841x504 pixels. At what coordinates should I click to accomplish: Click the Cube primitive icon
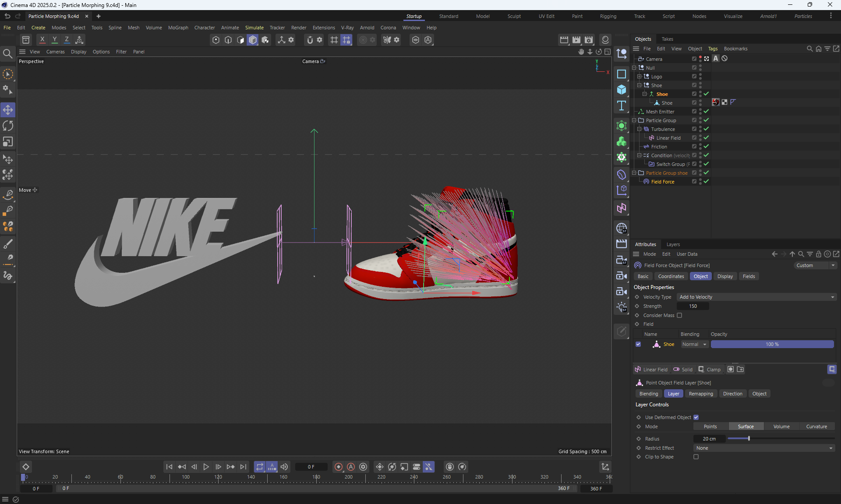(x=621, y=90)
